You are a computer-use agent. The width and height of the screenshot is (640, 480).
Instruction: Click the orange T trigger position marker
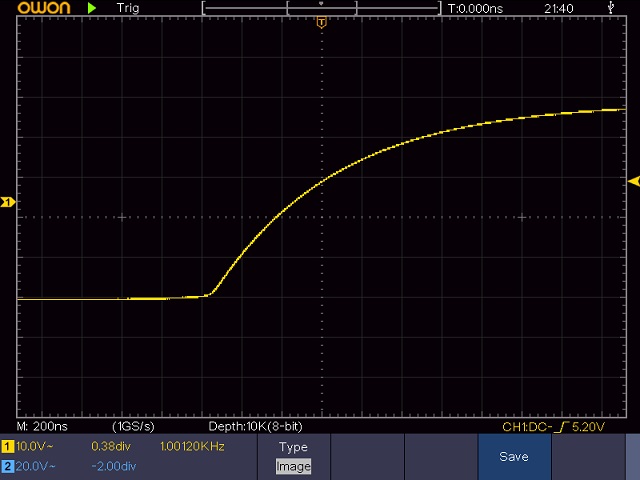[322, 22]
